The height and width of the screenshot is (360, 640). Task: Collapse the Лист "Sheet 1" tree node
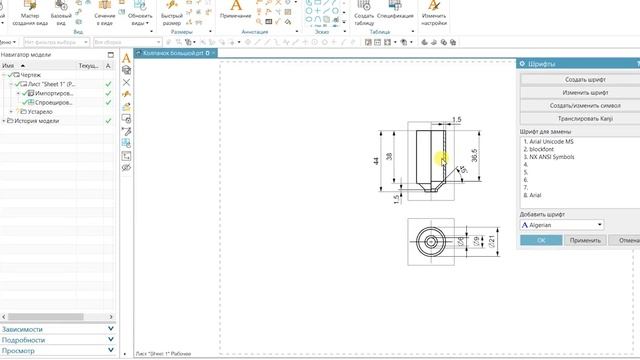(11, 84)
